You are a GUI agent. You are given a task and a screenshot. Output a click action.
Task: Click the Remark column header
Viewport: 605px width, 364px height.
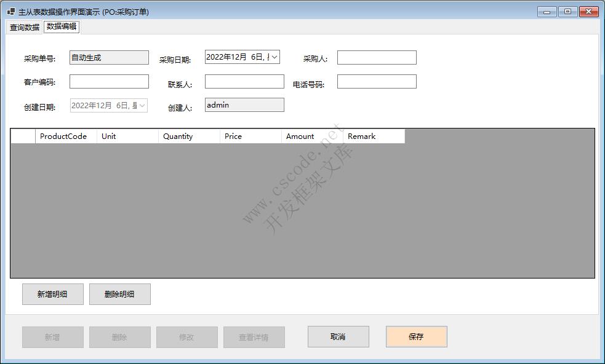(374, 136)
